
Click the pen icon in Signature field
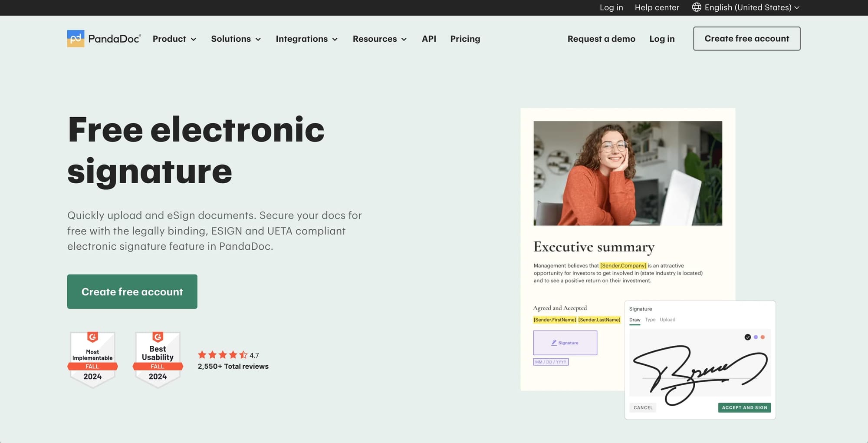tap(554, 343)
